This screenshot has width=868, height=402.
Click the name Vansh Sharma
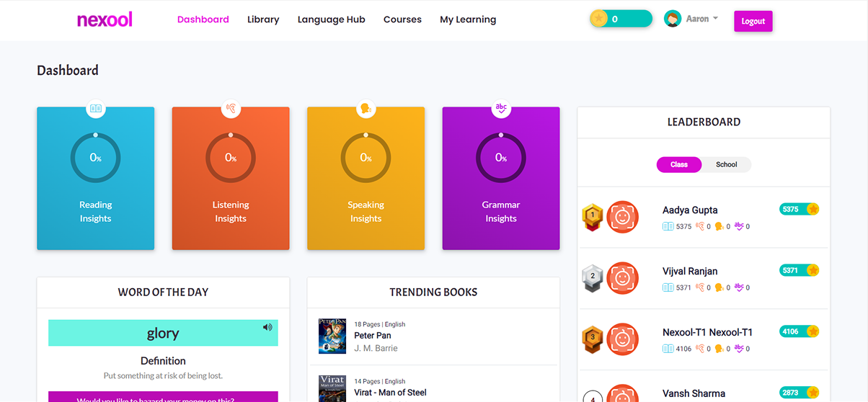click(x=694, y=394)
